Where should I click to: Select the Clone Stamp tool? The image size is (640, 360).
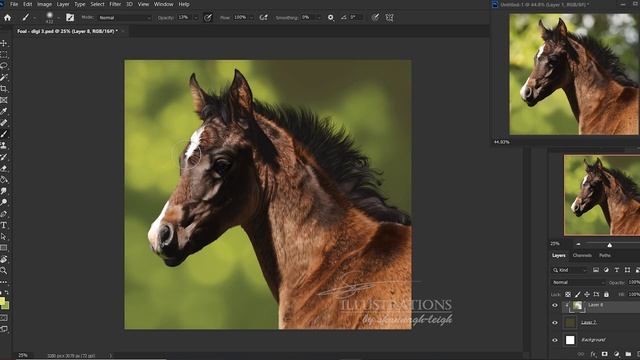[x=4, y=145]
